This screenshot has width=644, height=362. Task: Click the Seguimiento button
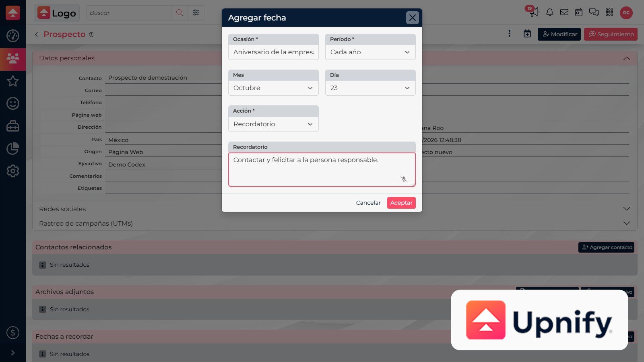[611, 34]
